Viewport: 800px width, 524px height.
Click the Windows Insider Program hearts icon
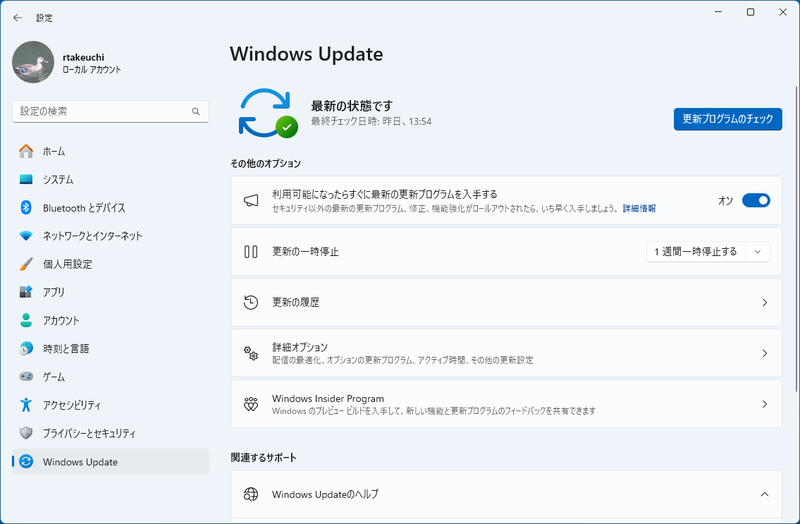[x=251, y=404]
